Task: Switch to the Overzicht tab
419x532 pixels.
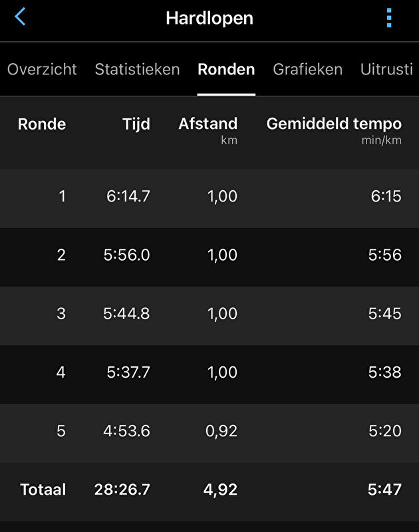Action: 42,69
